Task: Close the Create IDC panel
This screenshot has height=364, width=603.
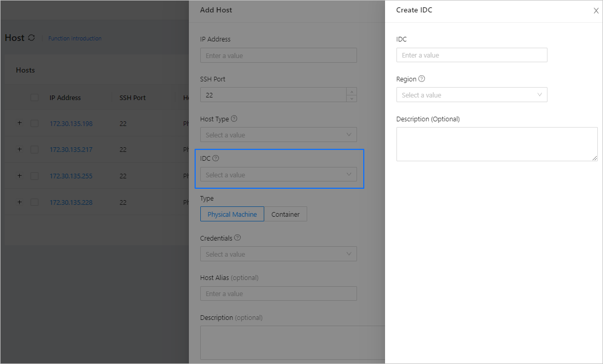Action: click(x=596, y=11)
